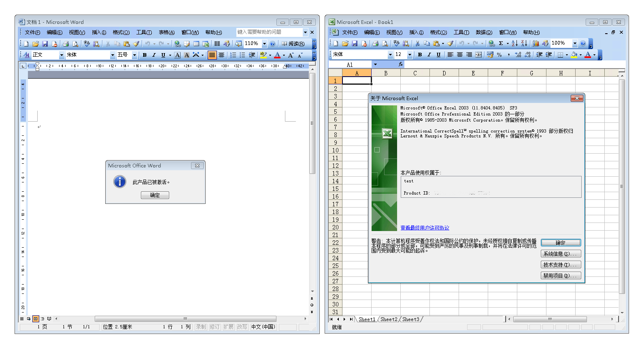Viewport: 644px width, 349px height.
Task: Click the Percent Style icon in Excel
Action: [x=499, y=55]
